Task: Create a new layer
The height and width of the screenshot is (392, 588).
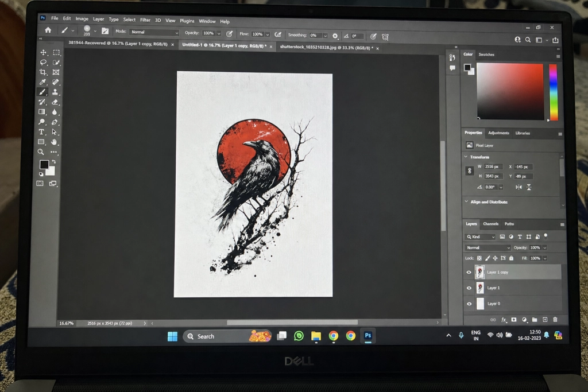Action: [545, 320]
